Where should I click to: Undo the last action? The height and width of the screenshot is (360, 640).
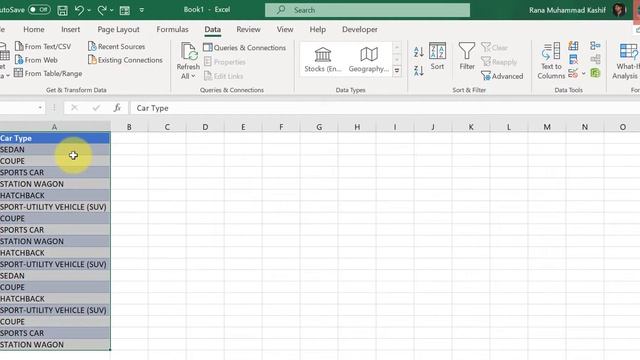[79, 10]
